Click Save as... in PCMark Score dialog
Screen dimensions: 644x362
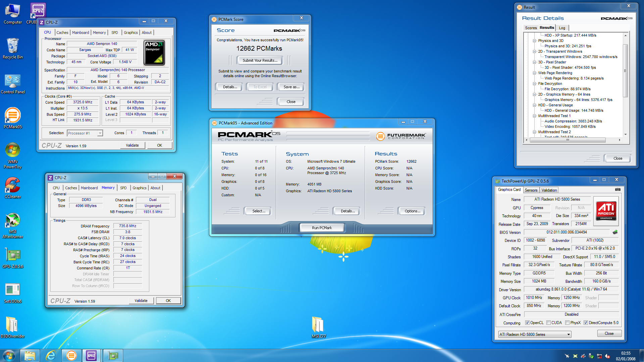click(x=291, y=87)
